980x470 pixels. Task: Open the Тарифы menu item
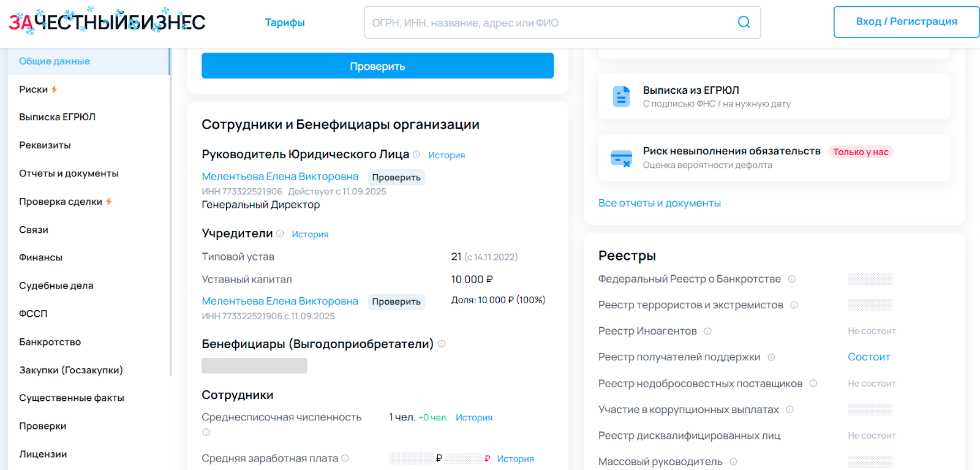284,23
